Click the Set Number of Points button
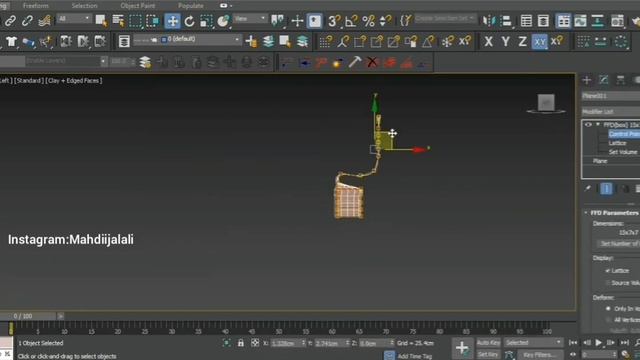This screenshot has height=360, width=640. coord(619,244)
